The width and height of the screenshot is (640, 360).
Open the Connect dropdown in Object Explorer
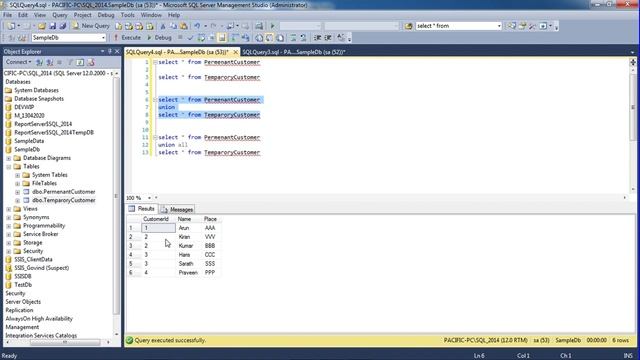18,62
